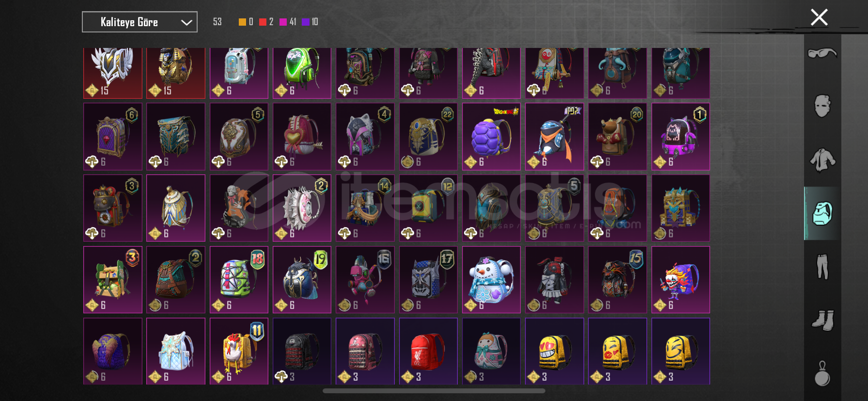Open the glasses category in sidebar

click(x=822, y=53)
